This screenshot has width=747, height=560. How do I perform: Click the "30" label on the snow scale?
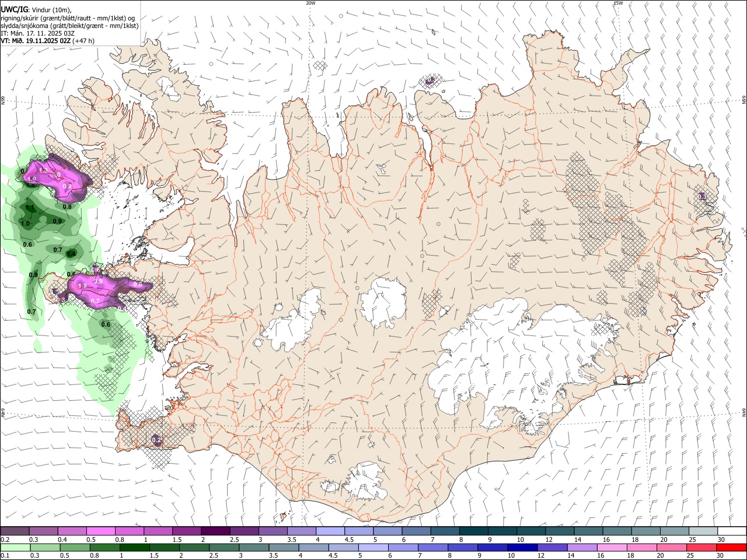tap(721, 540)
